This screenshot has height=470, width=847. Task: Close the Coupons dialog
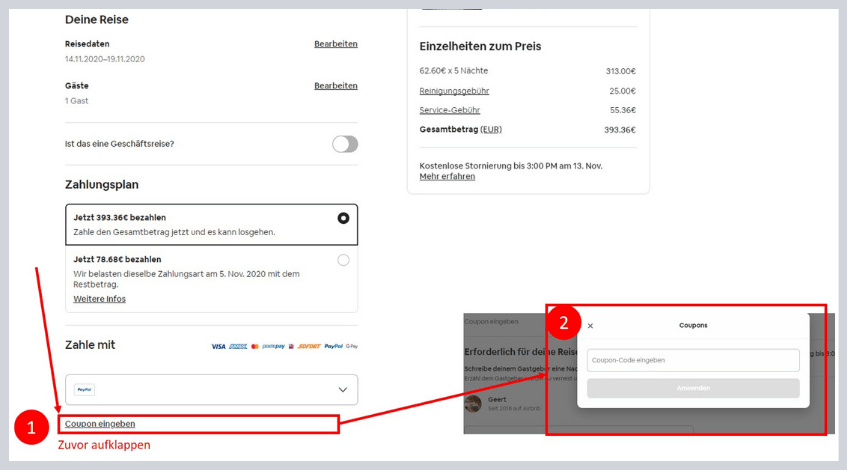pyautogui.click(x=590, y=326)
